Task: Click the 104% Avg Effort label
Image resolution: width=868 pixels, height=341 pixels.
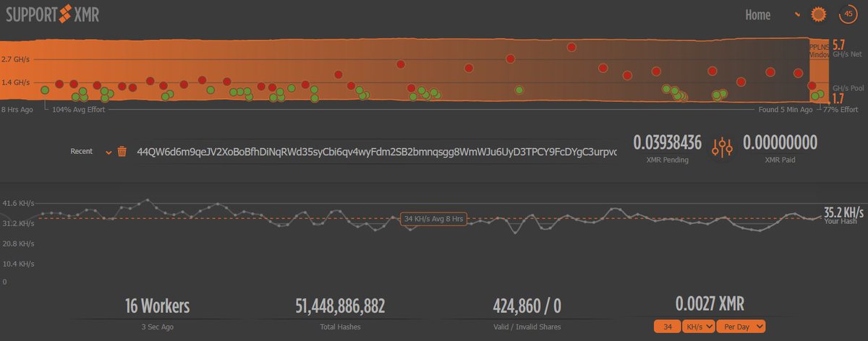Action: click(x=77, y=110)
